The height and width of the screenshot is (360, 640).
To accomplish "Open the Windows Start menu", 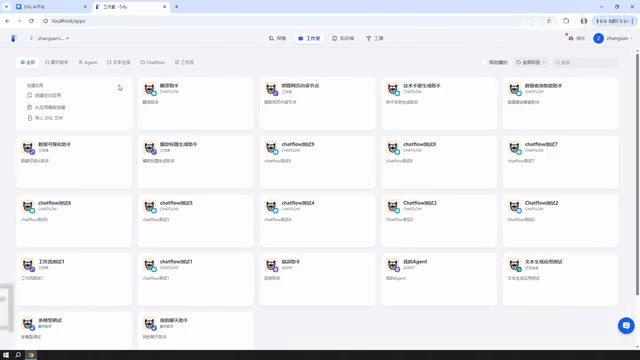I will click(x=6, y=355).
